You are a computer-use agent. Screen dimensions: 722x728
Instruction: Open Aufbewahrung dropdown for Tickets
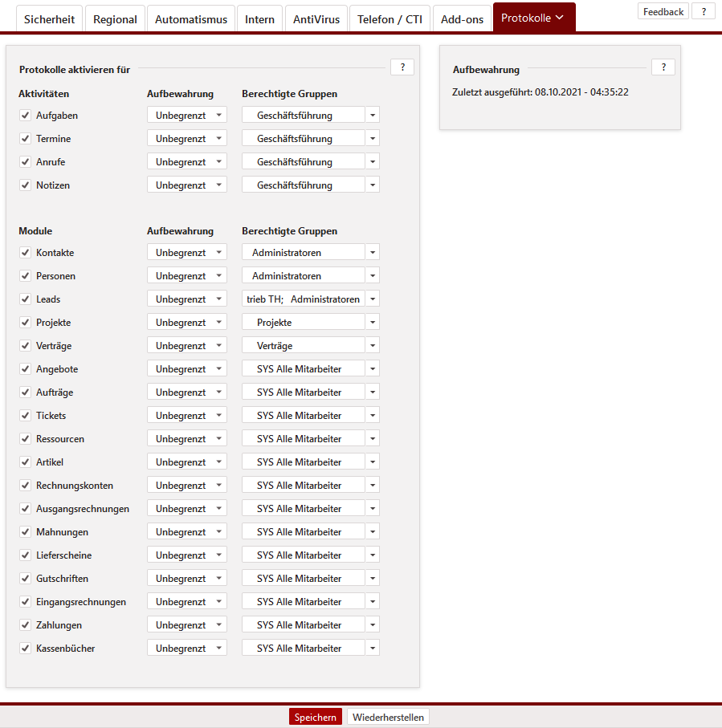(187, 416)
